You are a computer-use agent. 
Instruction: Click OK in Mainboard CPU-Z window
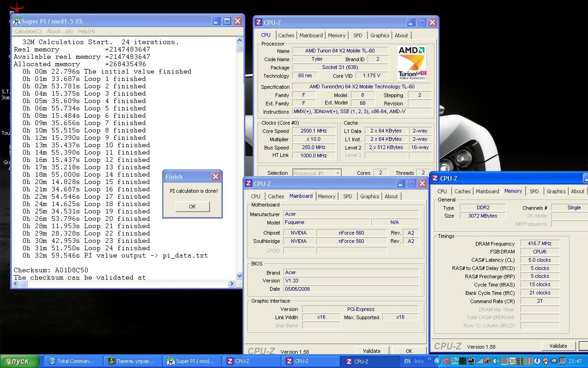click(x=409, y=351)
